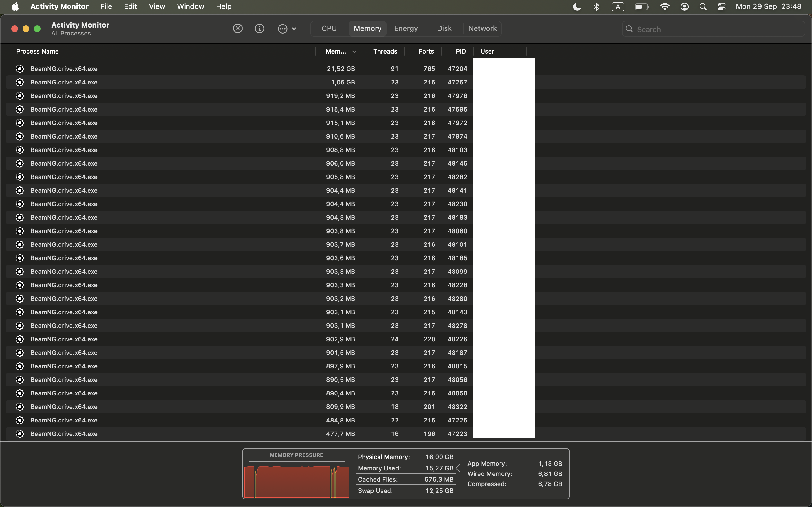Click the ellipsis more-actions toolbar icon
The image size is (812, 507).
point(283,28)
